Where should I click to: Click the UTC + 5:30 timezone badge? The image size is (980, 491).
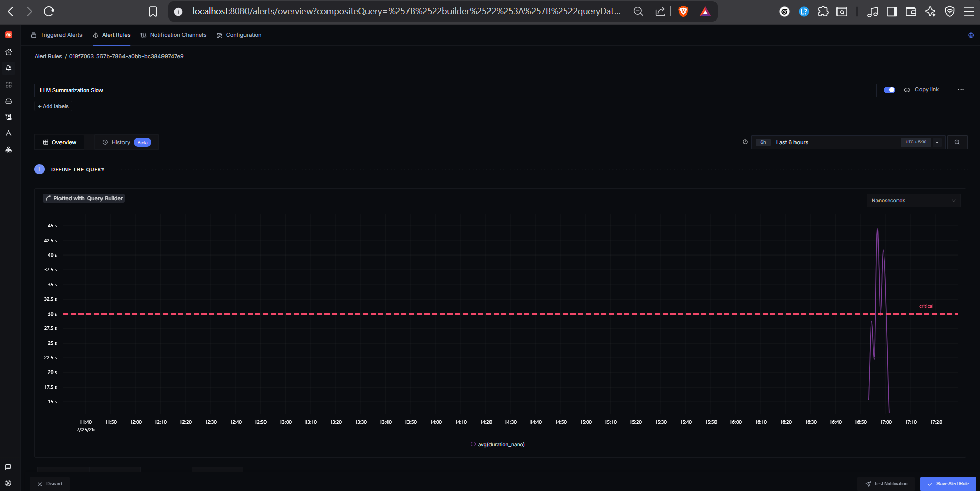916,142
